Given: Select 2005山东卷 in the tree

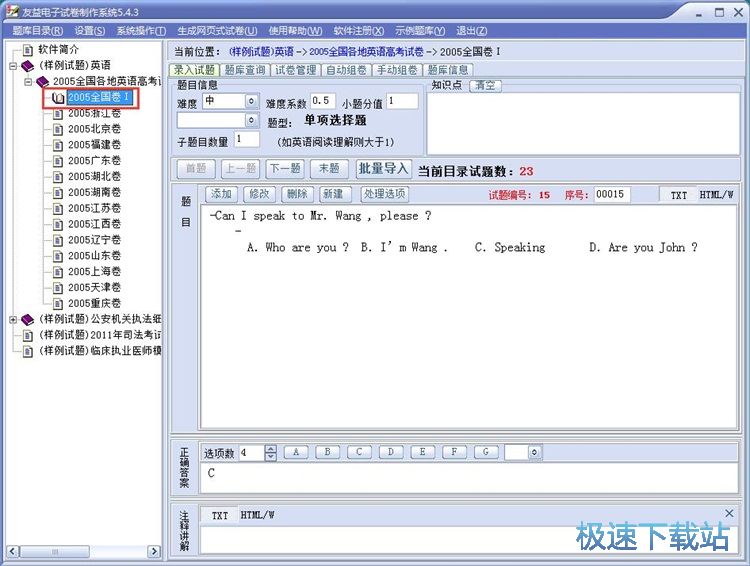Looking at the screenshot, I should pos(94,255).
